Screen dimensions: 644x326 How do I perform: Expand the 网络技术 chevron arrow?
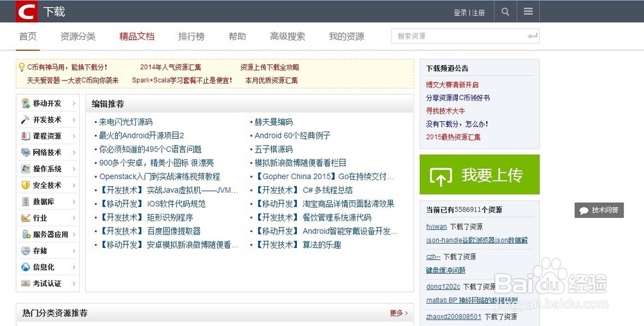[74, 153]
